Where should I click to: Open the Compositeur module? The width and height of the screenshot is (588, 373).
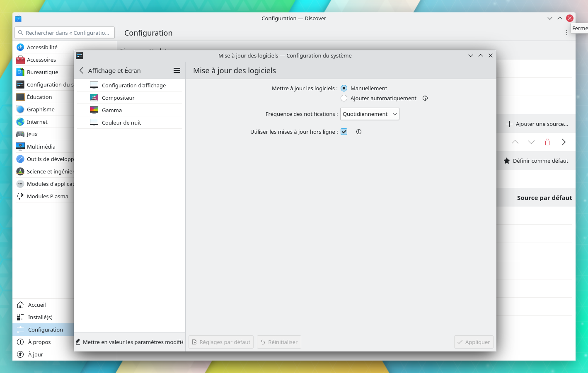click(x=130, y=98)
